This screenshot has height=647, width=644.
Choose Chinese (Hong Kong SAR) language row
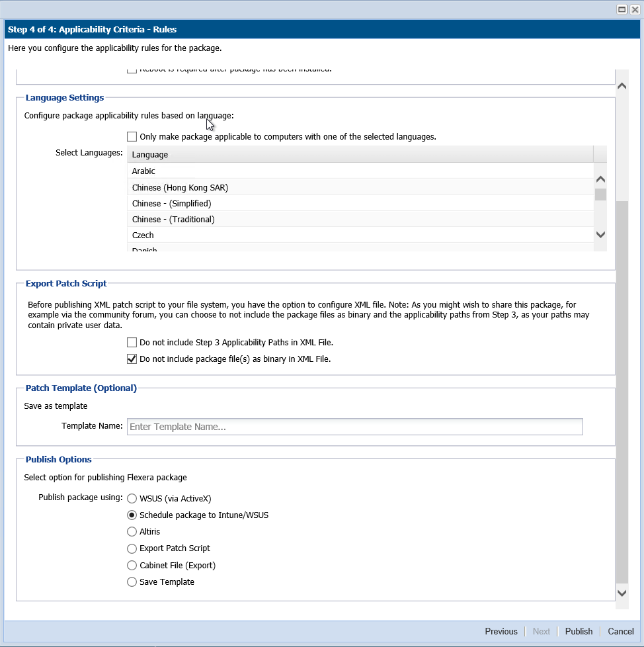[180, 188]
